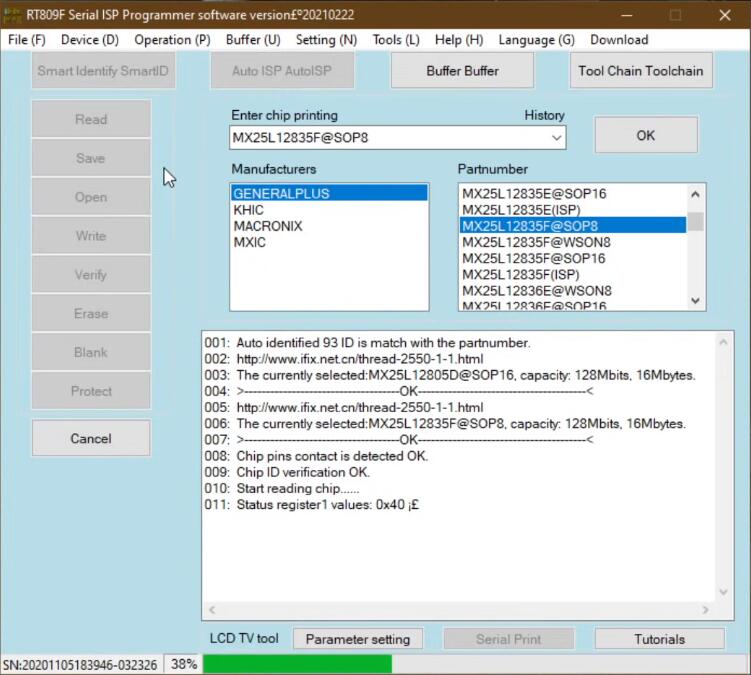Image resolution: width=751 pixels, height=675 pixels.
Task: Click the RT809F app icon in title bar
Action: pos(12,15)
